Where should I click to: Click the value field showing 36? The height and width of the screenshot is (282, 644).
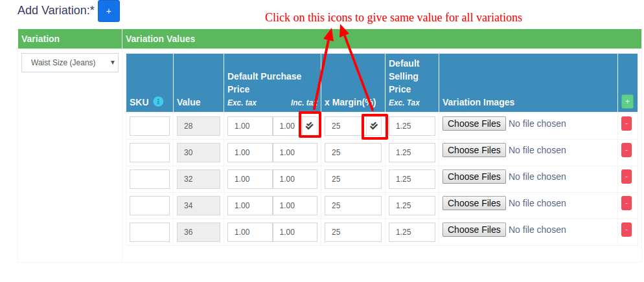coord(198,232)
